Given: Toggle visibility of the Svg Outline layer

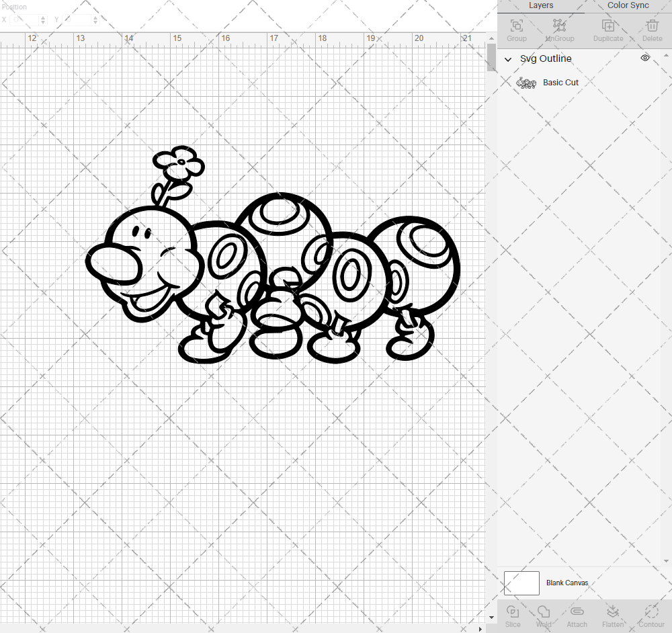Looking at the screenshot, I should (645, 58).
